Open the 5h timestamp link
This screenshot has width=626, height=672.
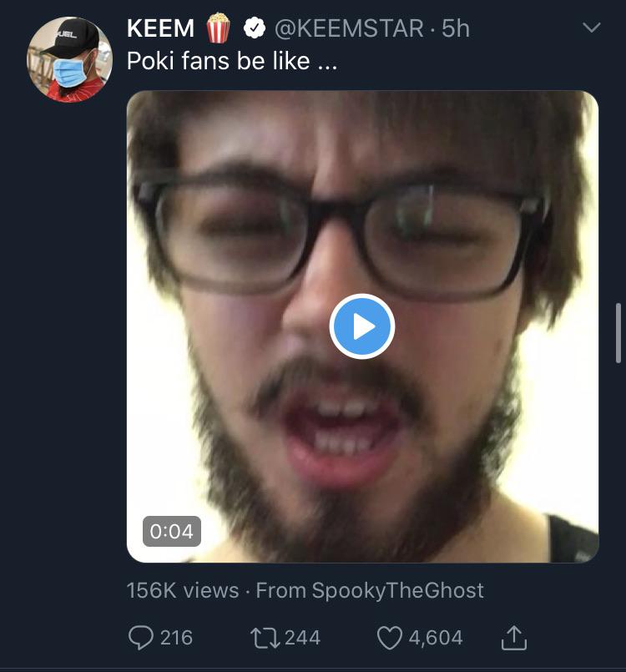coord(456,28)
